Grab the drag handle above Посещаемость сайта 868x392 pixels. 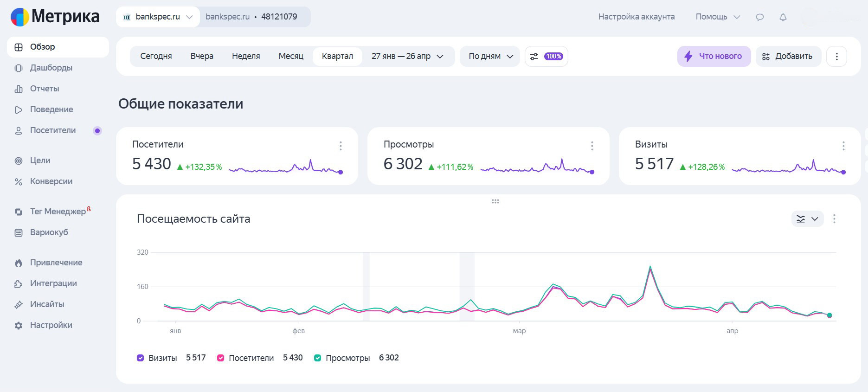(x=495, y=201)
